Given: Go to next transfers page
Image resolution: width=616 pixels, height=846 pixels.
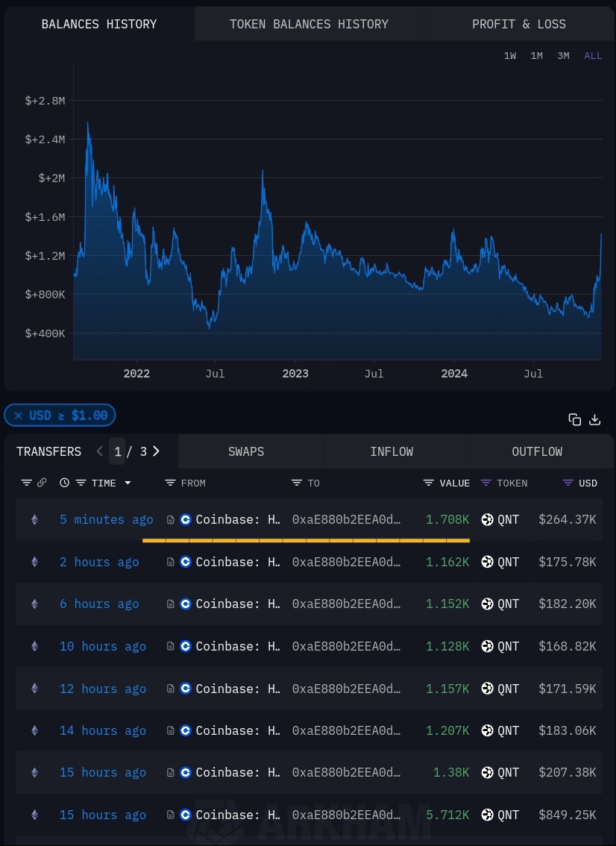Looking at the screenshot, I should pyautogui.click(x=156, y=451).
